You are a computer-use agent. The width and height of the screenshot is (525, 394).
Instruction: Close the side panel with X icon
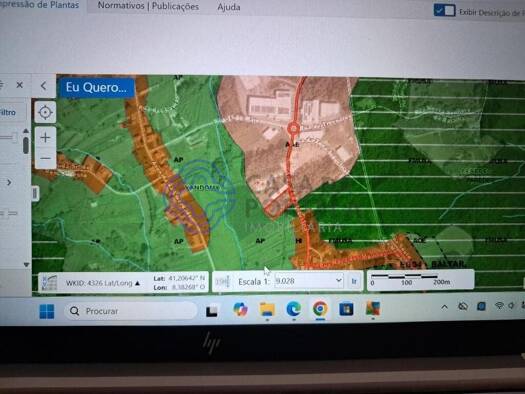[x=19, y=85]
